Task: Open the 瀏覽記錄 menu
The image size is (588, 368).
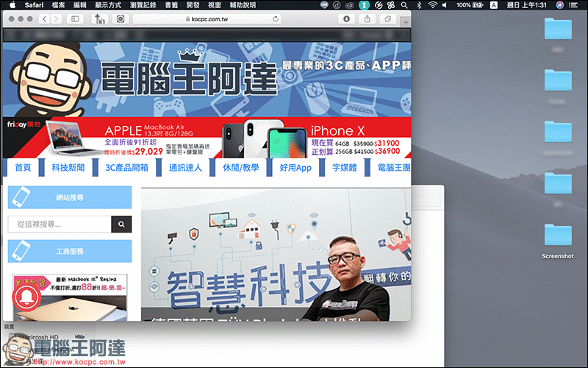Action: tap(143, 5)
